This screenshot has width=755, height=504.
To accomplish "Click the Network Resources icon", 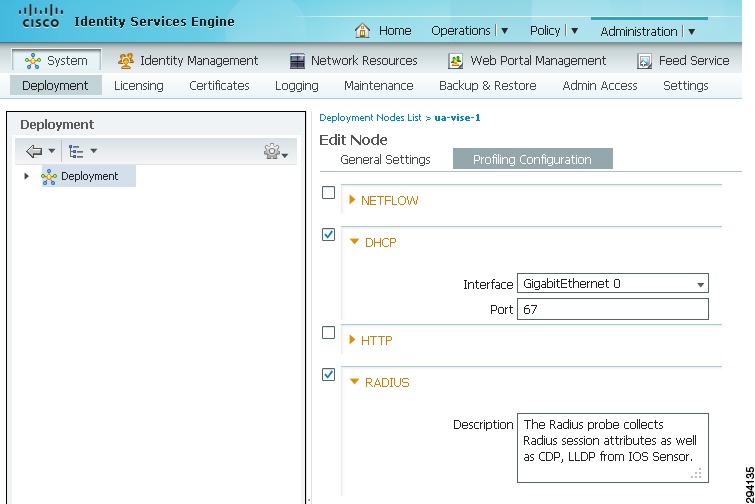I will pyautogui.click(x=297, y=61).
